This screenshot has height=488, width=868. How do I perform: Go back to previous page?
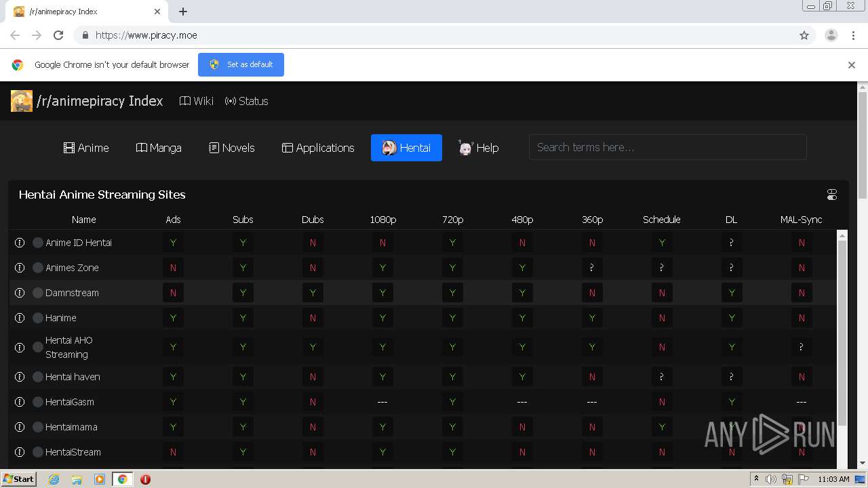coord(15,35)
